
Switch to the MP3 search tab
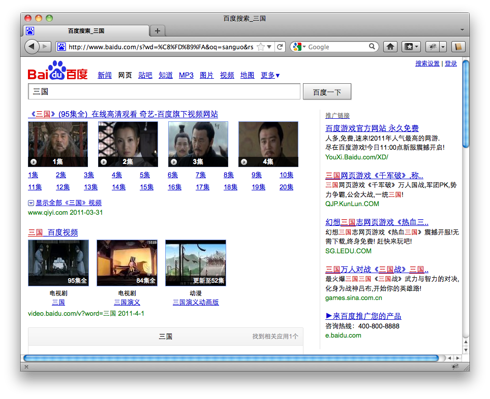tap(186, 75)
